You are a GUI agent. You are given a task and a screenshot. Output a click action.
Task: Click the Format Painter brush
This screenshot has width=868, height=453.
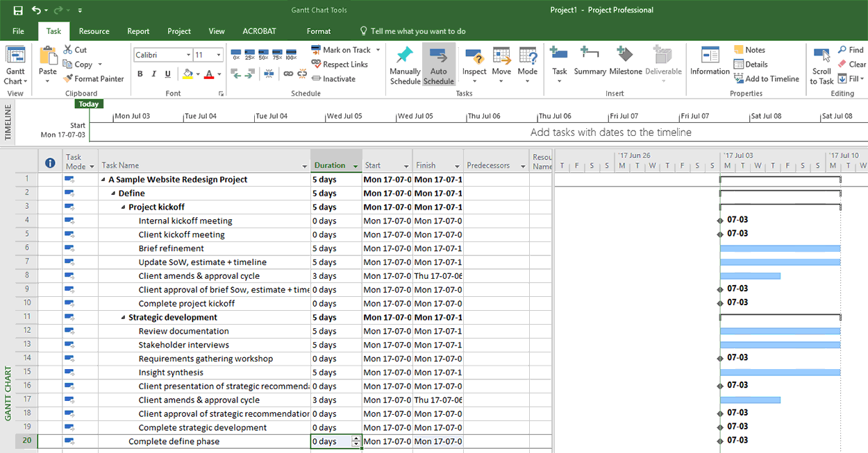click(x=68, y=78)
